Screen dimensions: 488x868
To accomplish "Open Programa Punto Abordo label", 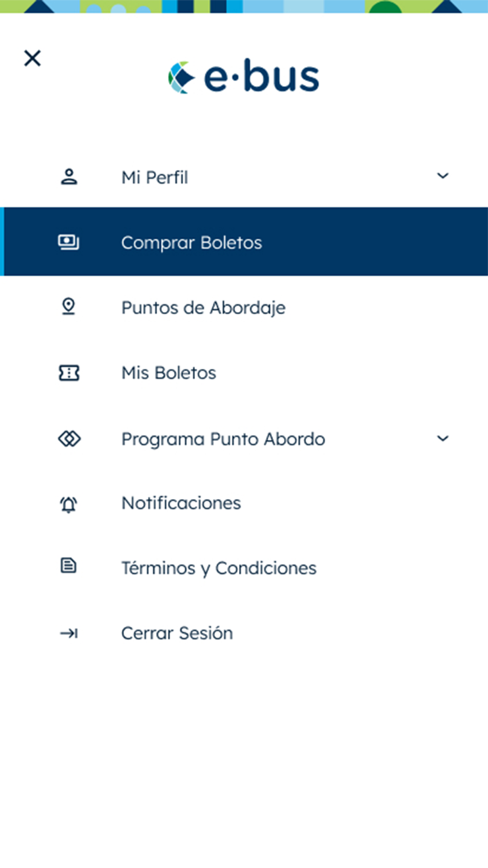I will click(x=223, y=439).
